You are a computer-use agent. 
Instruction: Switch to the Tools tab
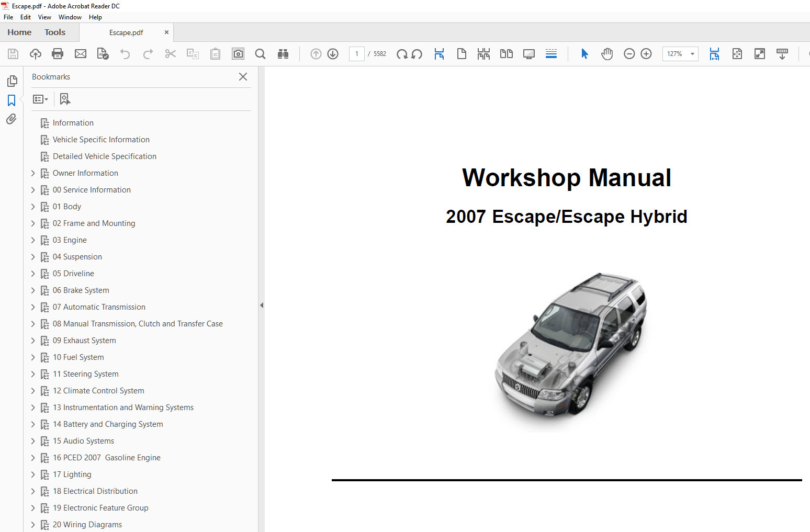pyautogui.click(x=55, y=32)
